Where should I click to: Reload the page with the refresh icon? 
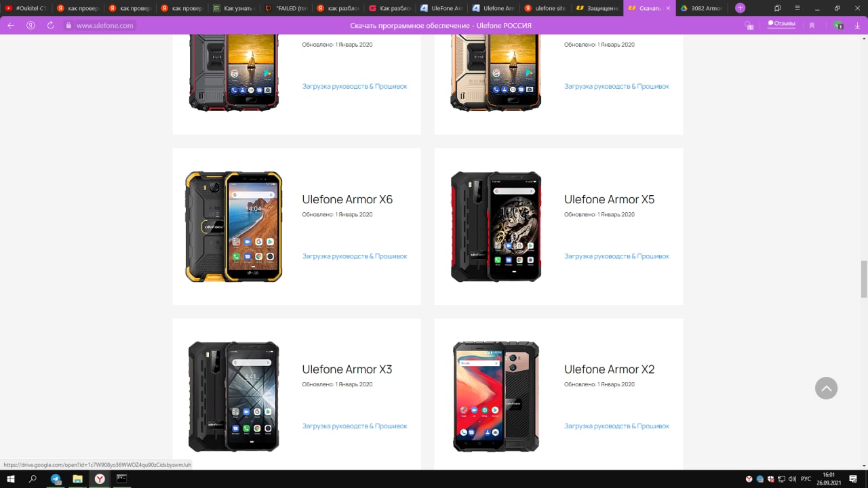50,25
